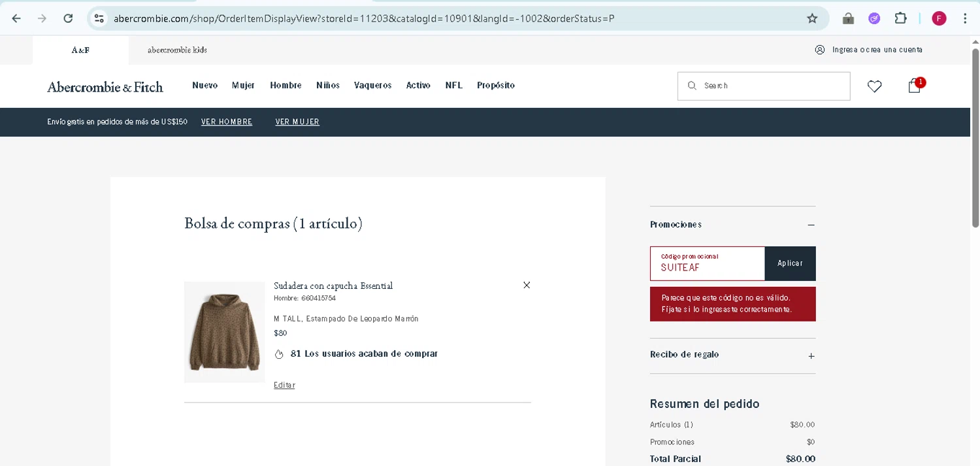Remove the Sudadera item with the X icon
The image size is (980, 466).
click(527, 285)
